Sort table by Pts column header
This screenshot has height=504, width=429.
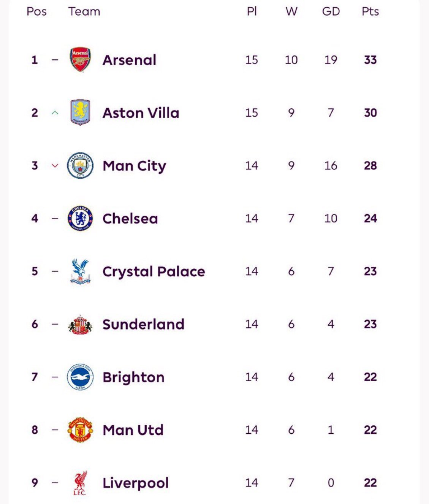pos(370,11)
